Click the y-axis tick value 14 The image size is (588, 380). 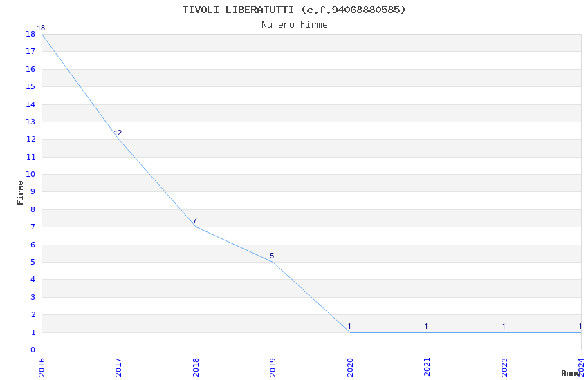pos(30,104)
